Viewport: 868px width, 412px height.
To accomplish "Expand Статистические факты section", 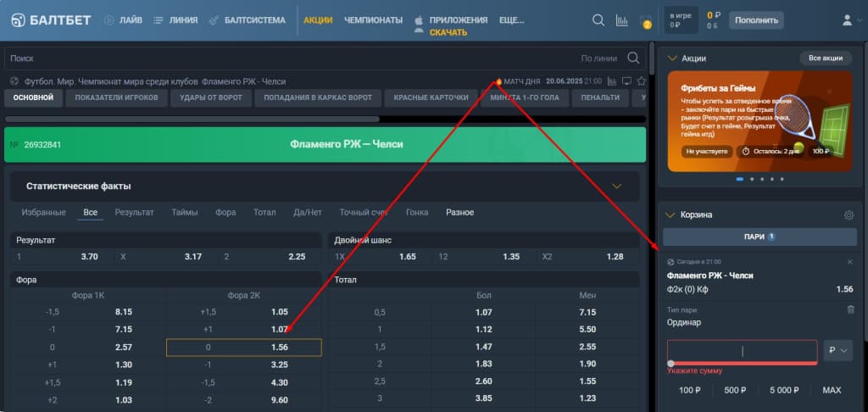I will 617,187.
